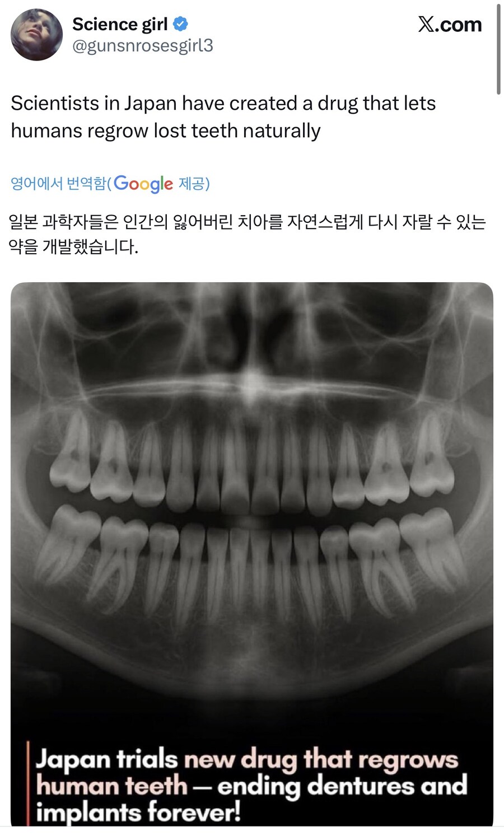Click the X glyph in X.com
This screenshot has width=504, height=836.
[426, 25]
